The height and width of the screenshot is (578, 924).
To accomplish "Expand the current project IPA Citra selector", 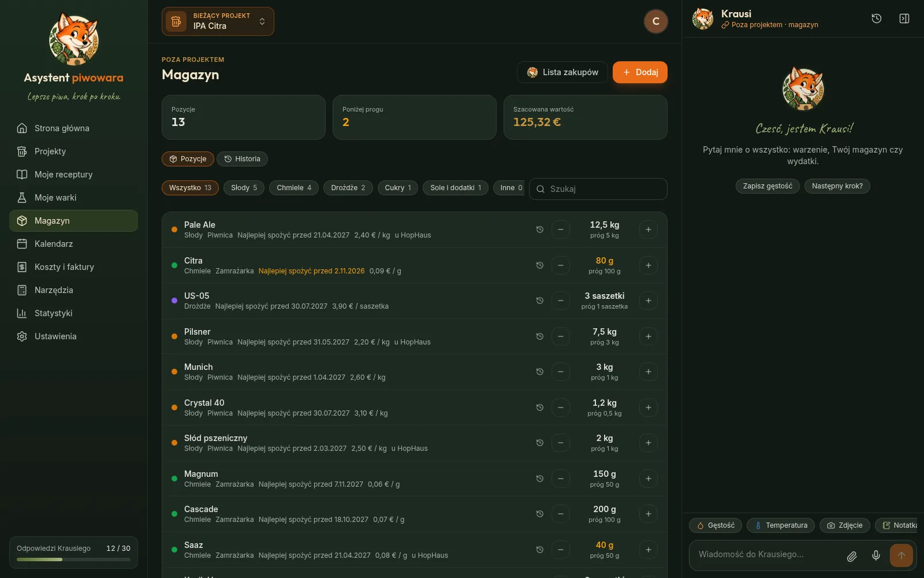I will (x=218, y=21).
